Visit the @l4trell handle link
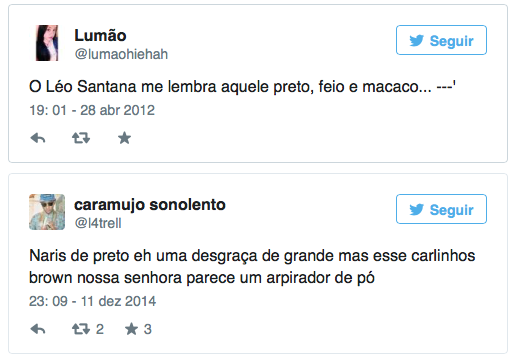 98,223
